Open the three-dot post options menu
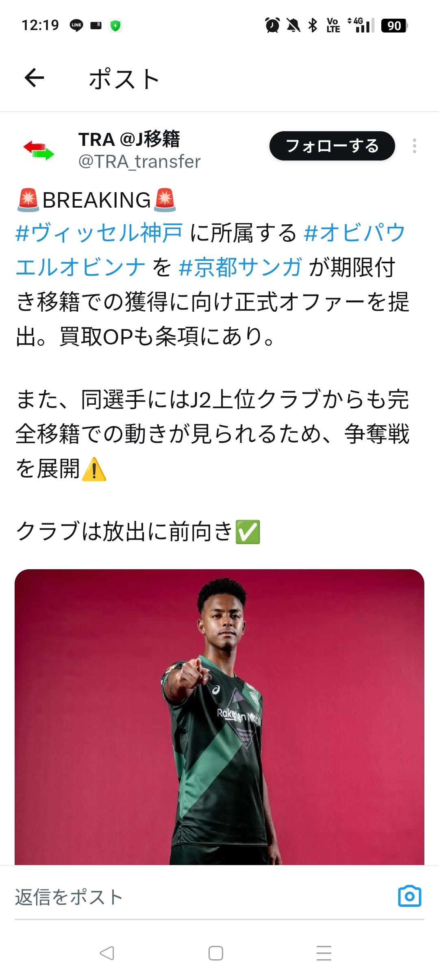This screenshot has height=980, width=439. pyautogui.click(x=414, y=146)
